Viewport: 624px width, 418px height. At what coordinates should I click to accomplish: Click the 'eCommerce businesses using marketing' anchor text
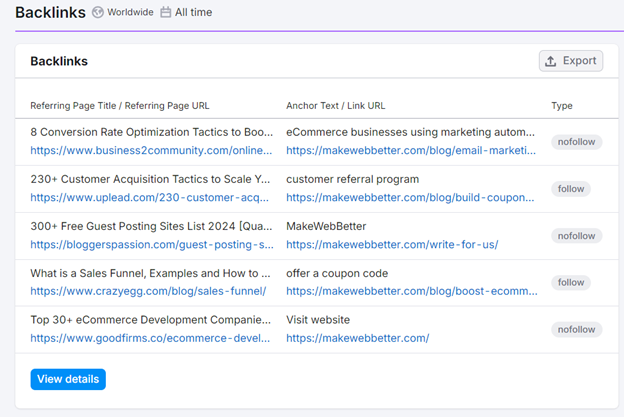[410, 132]
